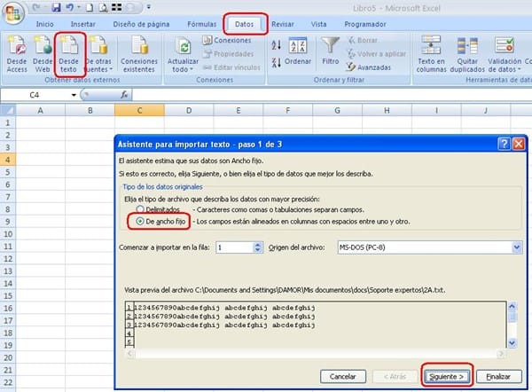The height and width of the screenshot is (392, 532).
Task: Open the Programador tab
Action: pos(365,24)
